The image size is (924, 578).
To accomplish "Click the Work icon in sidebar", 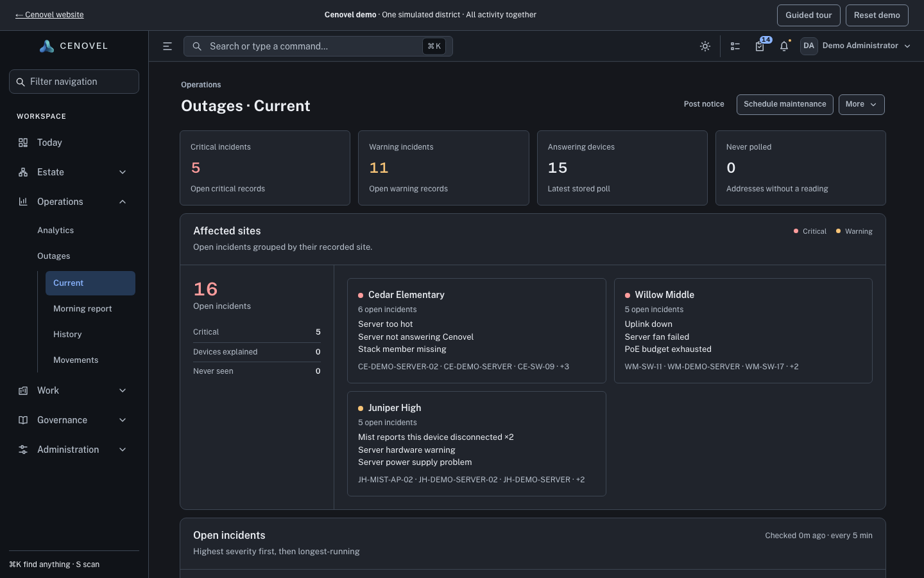I will pos(23,390).
